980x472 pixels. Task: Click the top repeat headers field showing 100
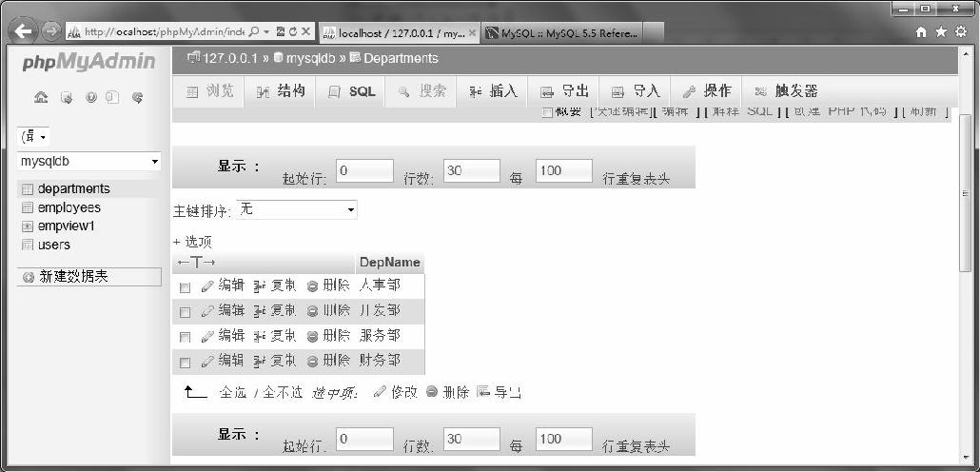(564, 170)
